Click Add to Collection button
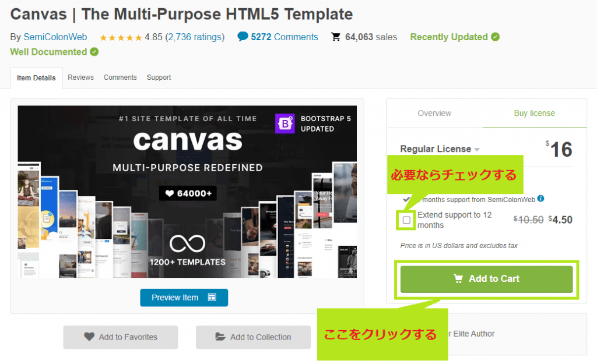597x364 pixels. pyautogui.click(x=253, y=337)
